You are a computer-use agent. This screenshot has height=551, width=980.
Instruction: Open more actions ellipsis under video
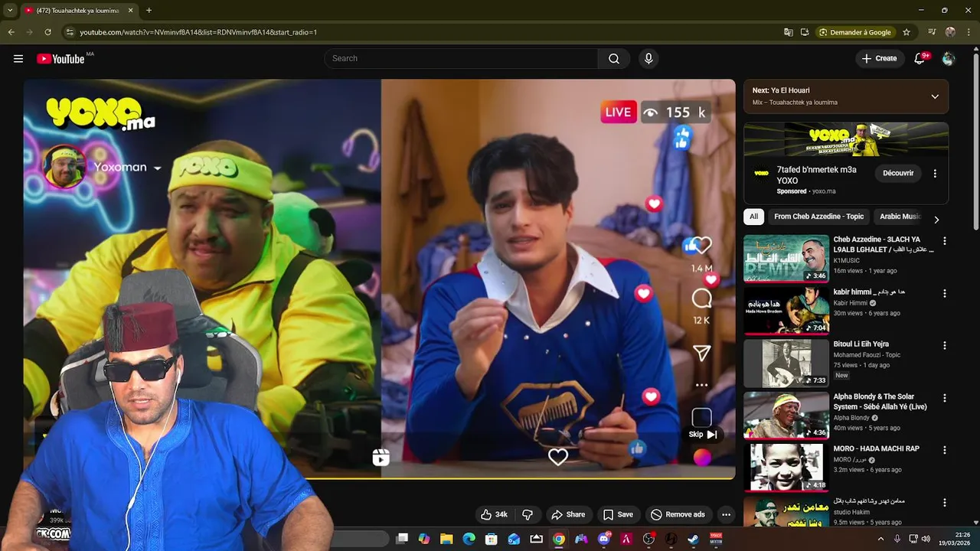tap(726, 514)
